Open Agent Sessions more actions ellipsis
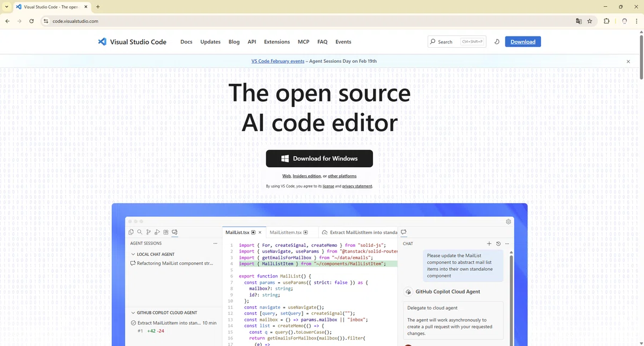 click(215, 244)
